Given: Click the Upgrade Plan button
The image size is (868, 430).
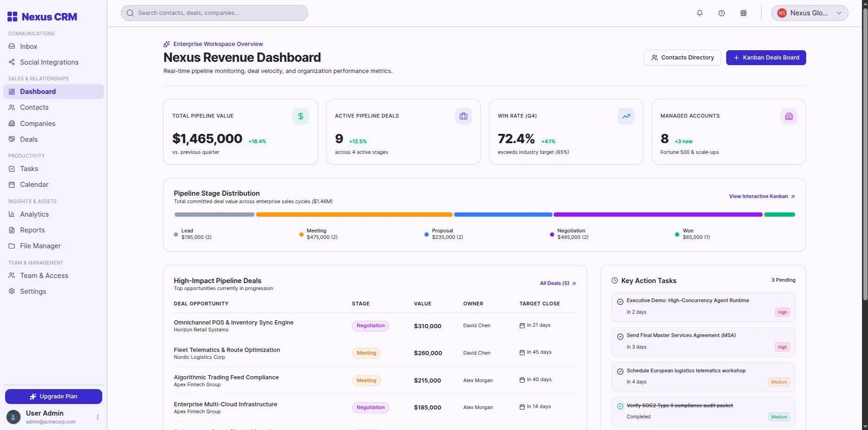Looking at the screenshot, I should (x=53, y=397).
